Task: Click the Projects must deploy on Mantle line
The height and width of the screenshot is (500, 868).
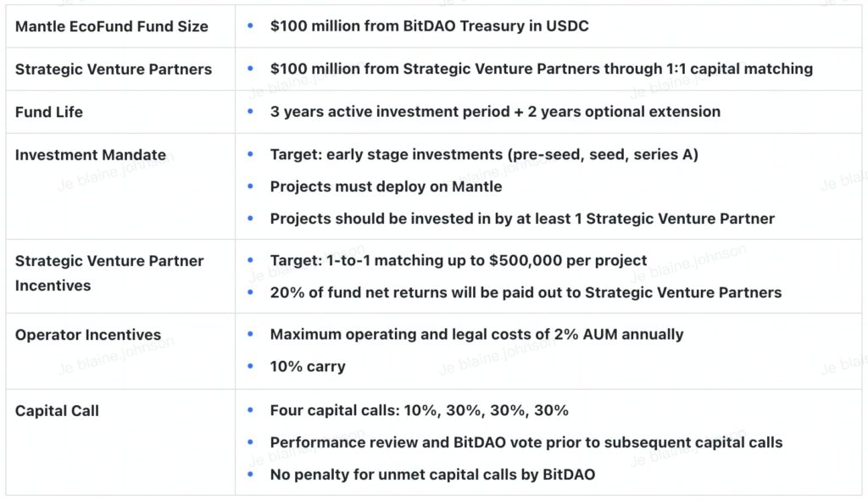Action: pyautogui.click(x=386, y=186)
